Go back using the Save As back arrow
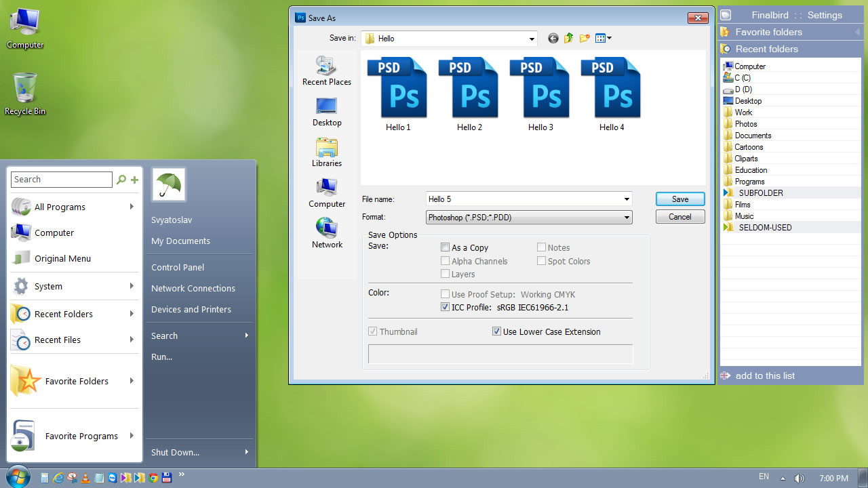 click(x=553, y=39)
